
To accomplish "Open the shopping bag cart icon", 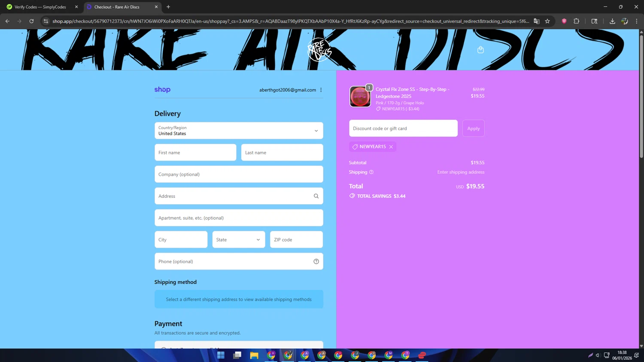I will [x=480, y=50].
